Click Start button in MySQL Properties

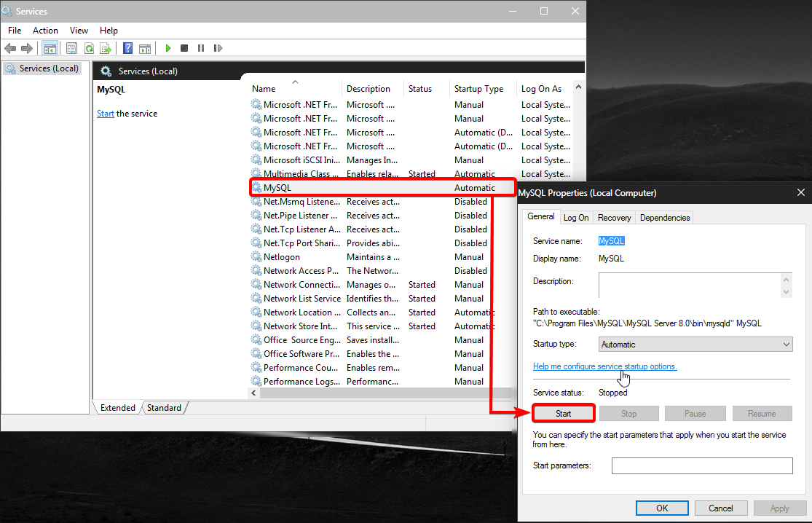564,413
